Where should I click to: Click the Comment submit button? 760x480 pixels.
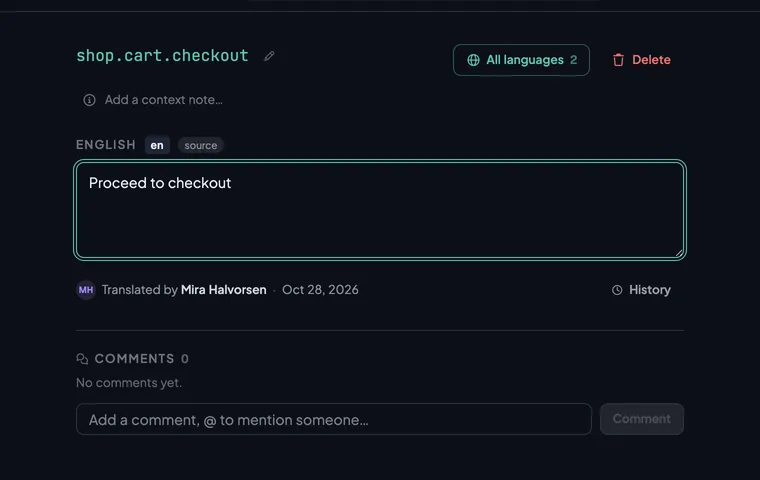point(642,419)
